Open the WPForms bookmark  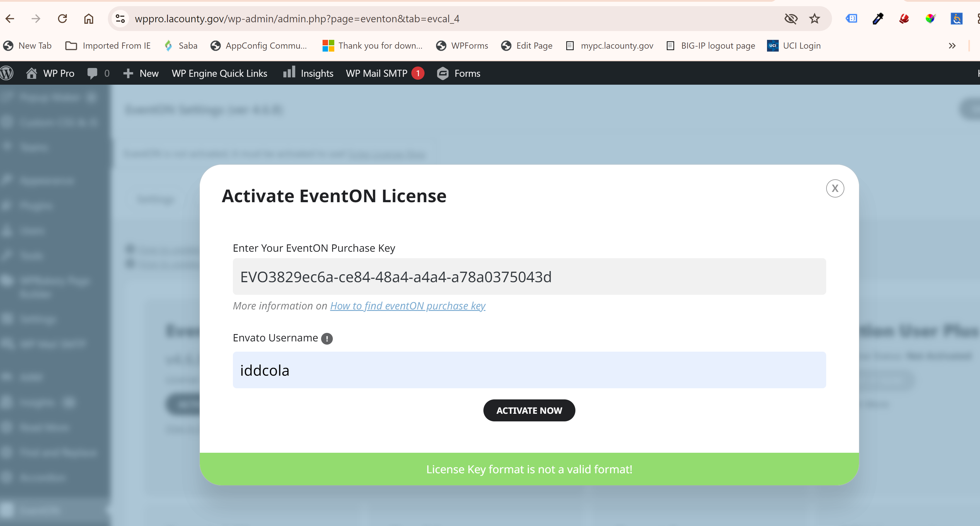[x=462, y=46]
